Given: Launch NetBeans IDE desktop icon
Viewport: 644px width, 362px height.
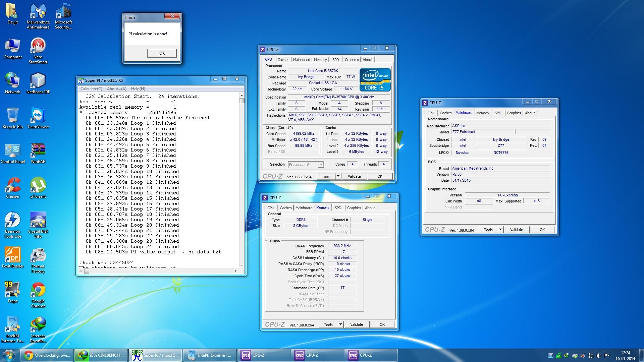Looking at the screenshot, I should (38, 83).
